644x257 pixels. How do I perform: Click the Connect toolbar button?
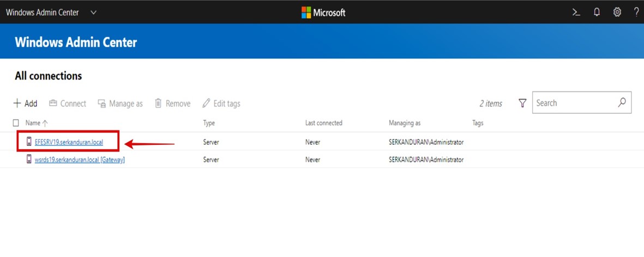[x=68, y=103]
